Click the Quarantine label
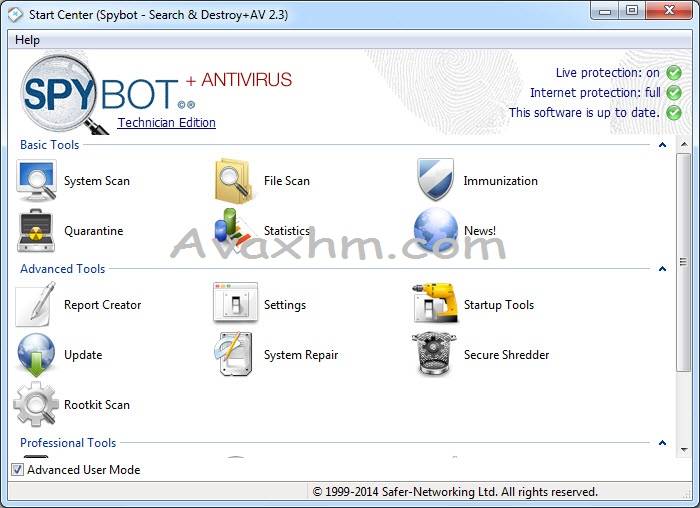The height and width of the screenshot is (508, 700). (94, 231)
